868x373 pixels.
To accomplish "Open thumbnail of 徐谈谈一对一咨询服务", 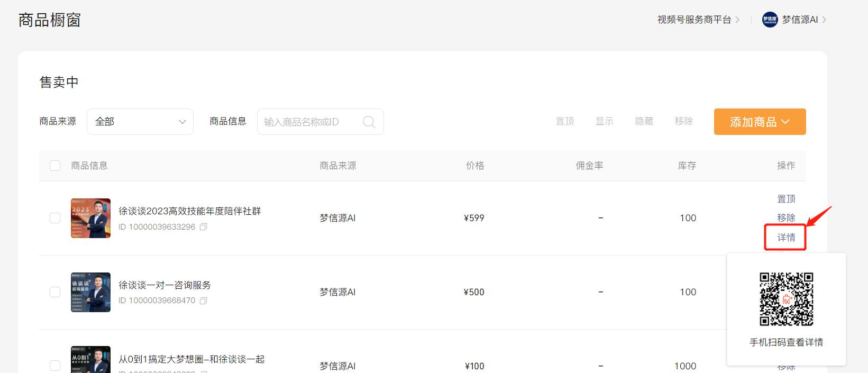I will [90, 292].
